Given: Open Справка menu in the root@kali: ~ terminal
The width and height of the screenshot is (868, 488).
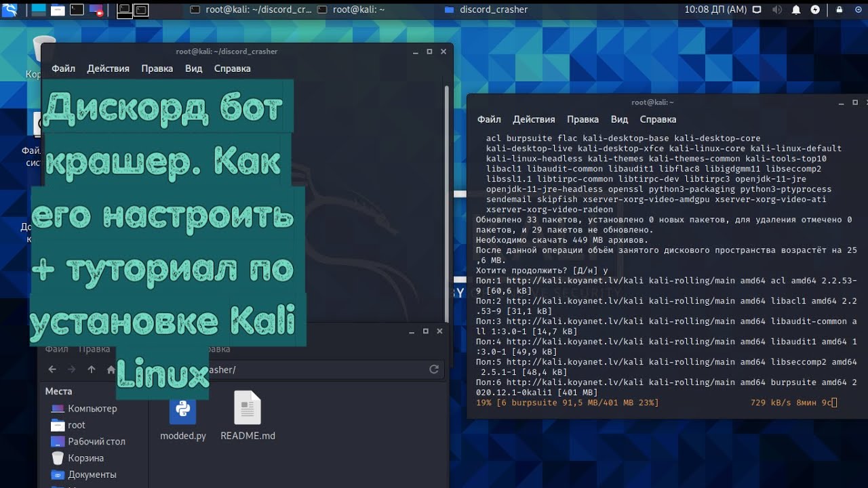Looking at the screenshot, I should coord(658,119).
